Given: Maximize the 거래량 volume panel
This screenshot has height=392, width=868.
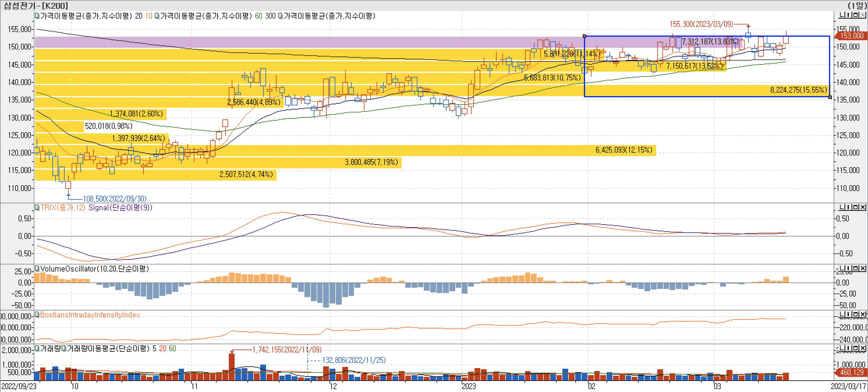Looking at the screenshot, I should [x=856, y=348].
